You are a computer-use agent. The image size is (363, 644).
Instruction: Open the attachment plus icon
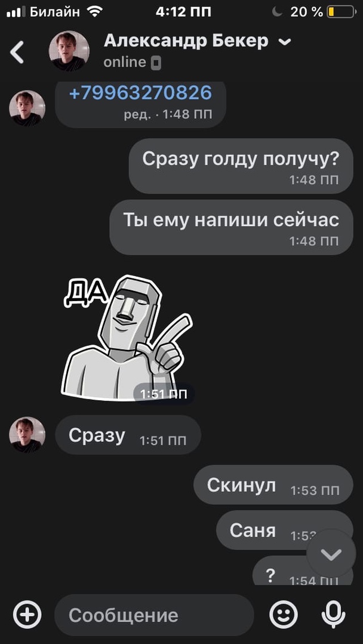click(x=27, y=615)
